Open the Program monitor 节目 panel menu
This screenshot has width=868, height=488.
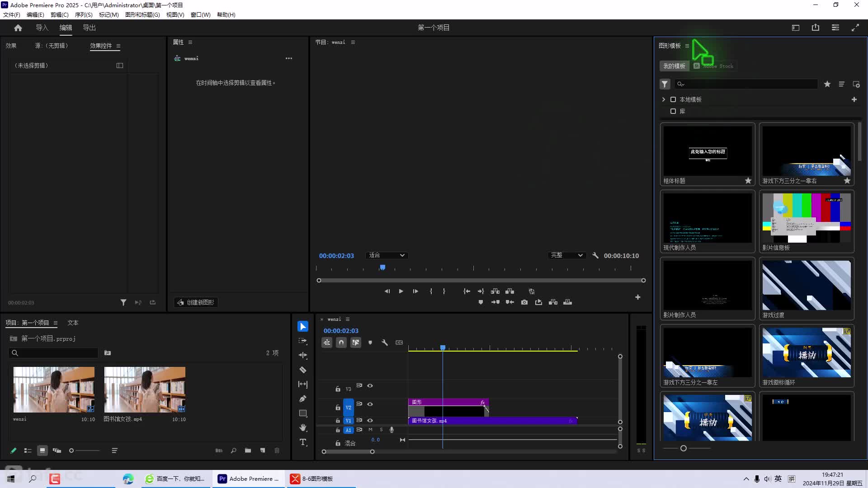pos(353,42)
